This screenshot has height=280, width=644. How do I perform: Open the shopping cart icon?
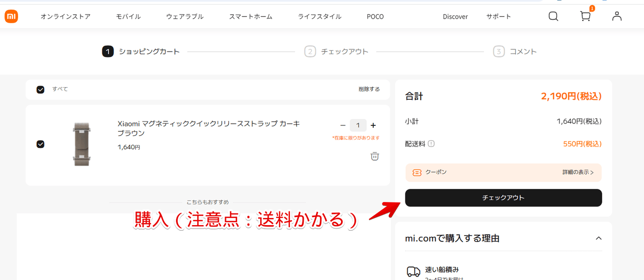pos(585,16)
